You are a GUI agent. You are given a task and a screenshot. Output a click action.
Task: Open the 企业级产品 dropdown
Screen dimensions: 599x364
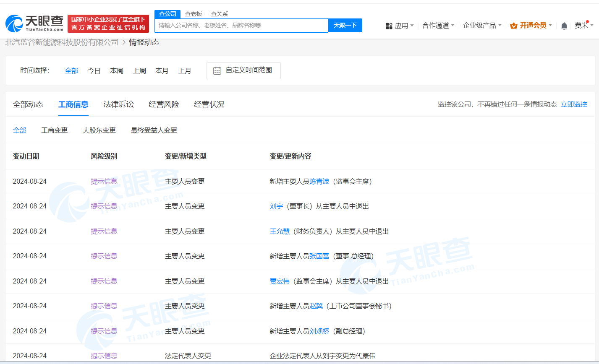482,25
